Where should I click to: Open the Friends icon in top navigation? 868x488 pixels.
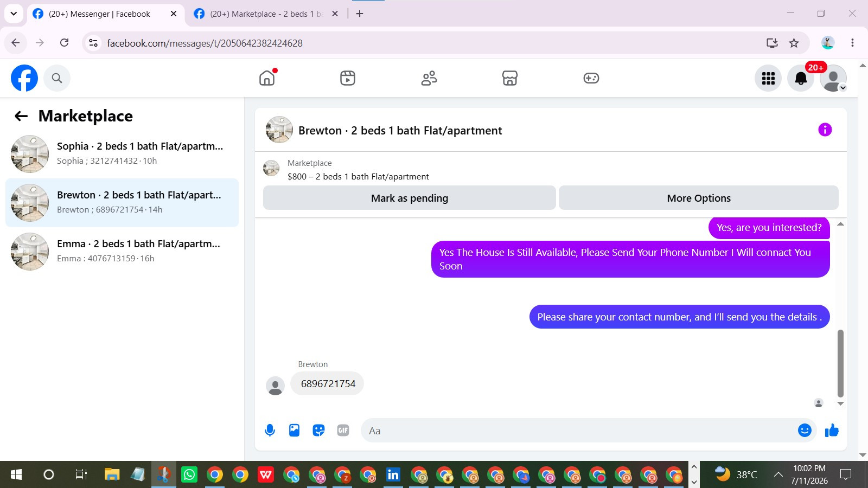[429, 78]
